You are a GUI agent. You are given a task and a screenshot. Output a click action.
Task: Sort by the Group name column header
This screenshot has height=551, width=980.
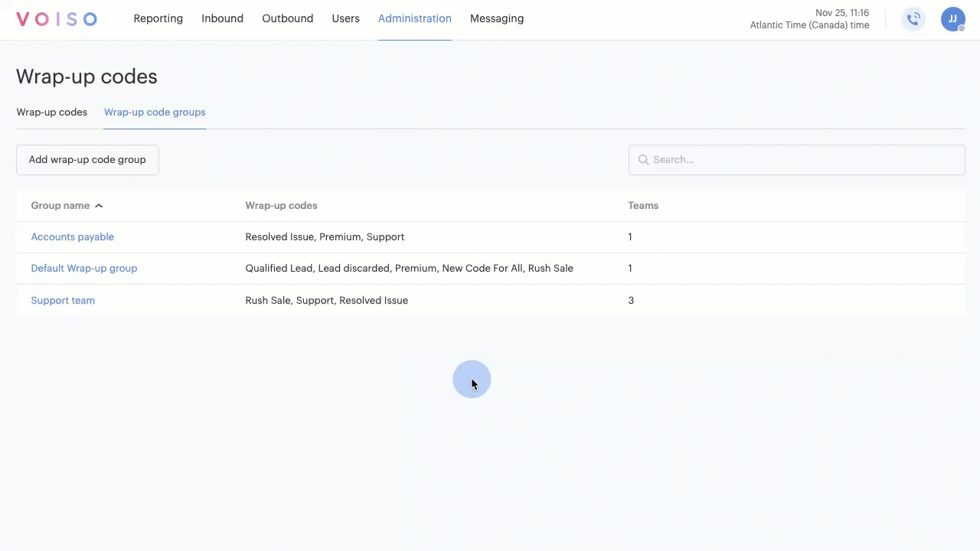pyautogui.click(x=60, y=205)
